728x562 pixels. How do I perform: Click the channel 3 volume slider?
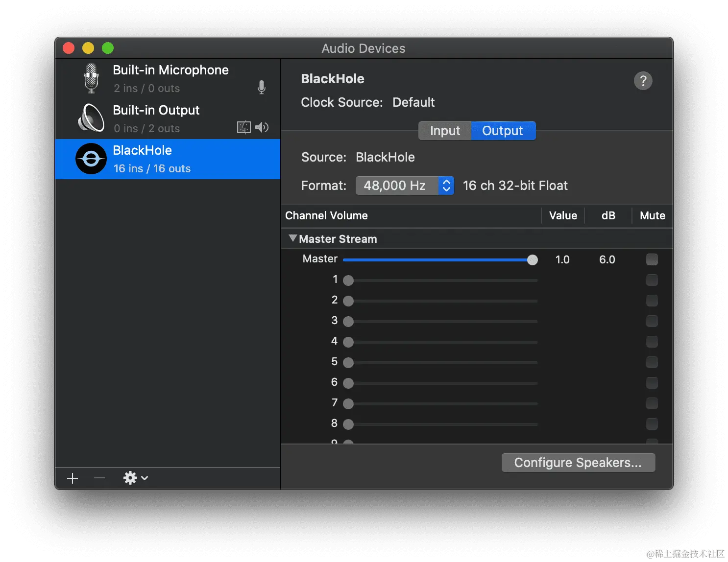tap(440, 322)
